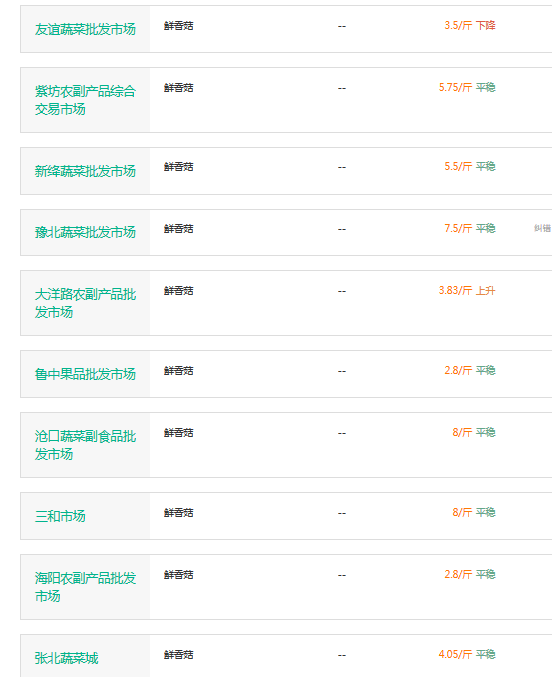Visit the 豫北蔬菜批发市场 link
This screenshot has width=552, height=677.
tap(85, 232)
